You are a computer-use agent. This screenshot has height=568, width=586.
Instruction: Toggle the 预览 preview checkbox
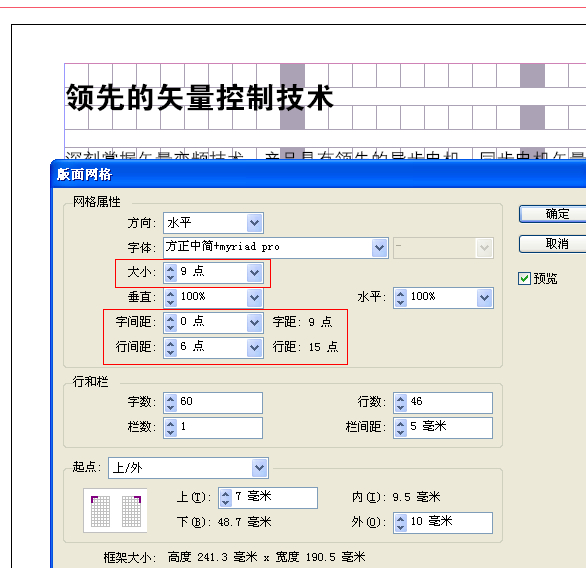click(x=524, y=278)
